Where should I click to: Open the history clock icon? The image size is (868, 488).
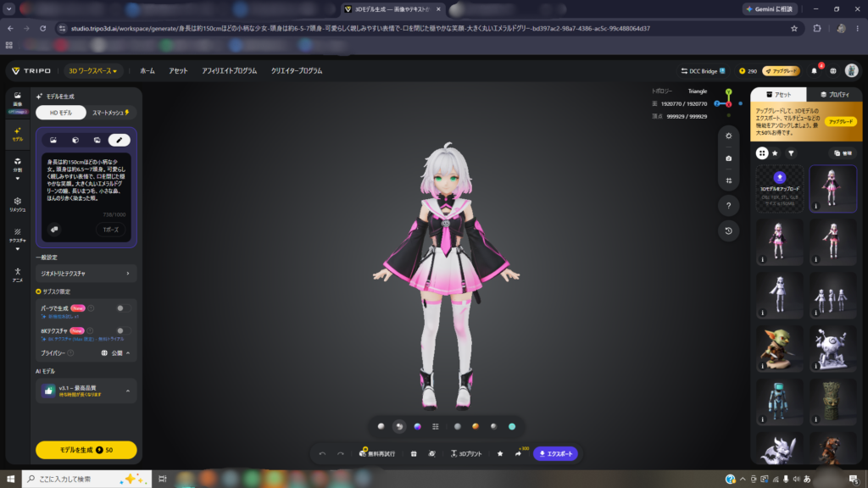[728, 230]
